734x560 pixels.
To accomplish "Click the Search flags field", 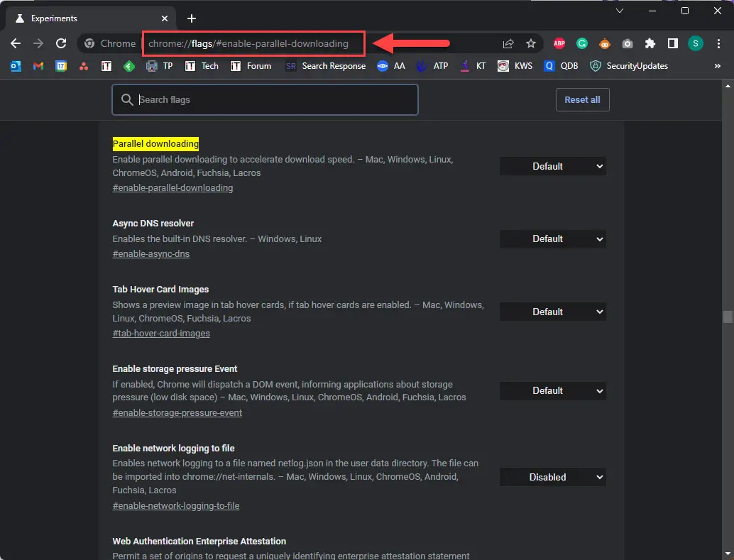I will tap(264, 99).
